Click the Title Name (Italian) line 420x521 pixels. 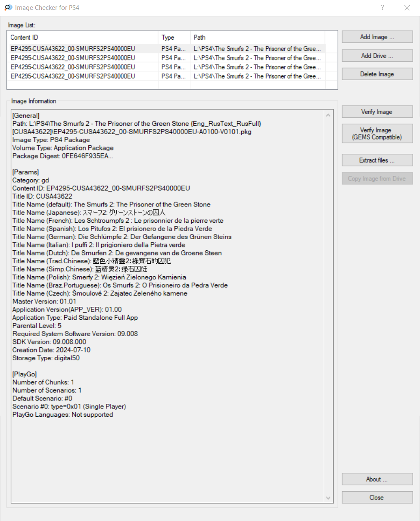[99, 245]
